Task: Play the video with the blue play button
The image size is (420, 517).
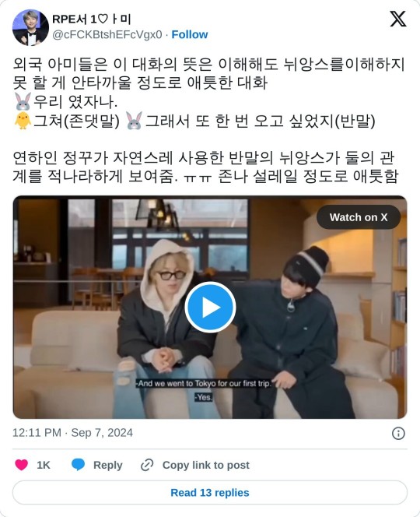Action: [x=210, y=307]
